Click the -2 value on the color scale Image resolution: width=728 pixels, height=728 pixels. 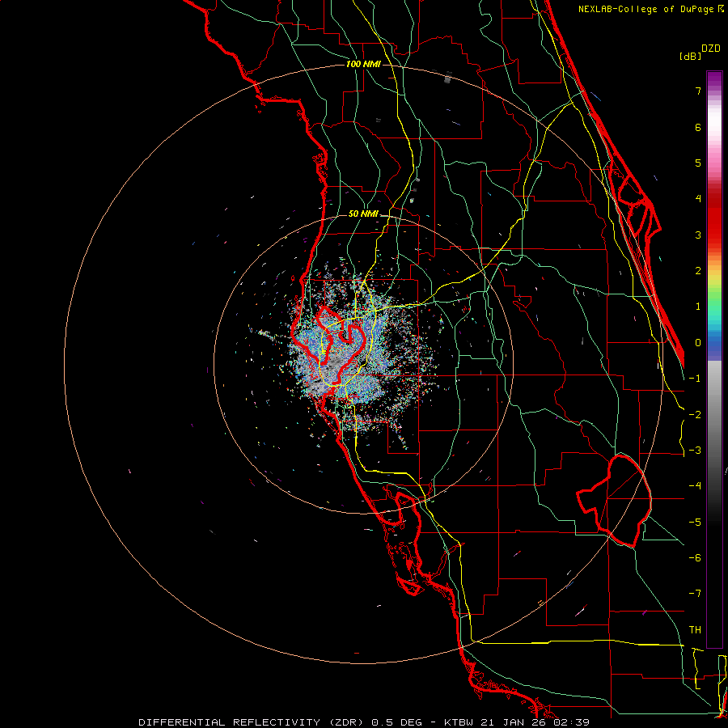tap(695, 415)
